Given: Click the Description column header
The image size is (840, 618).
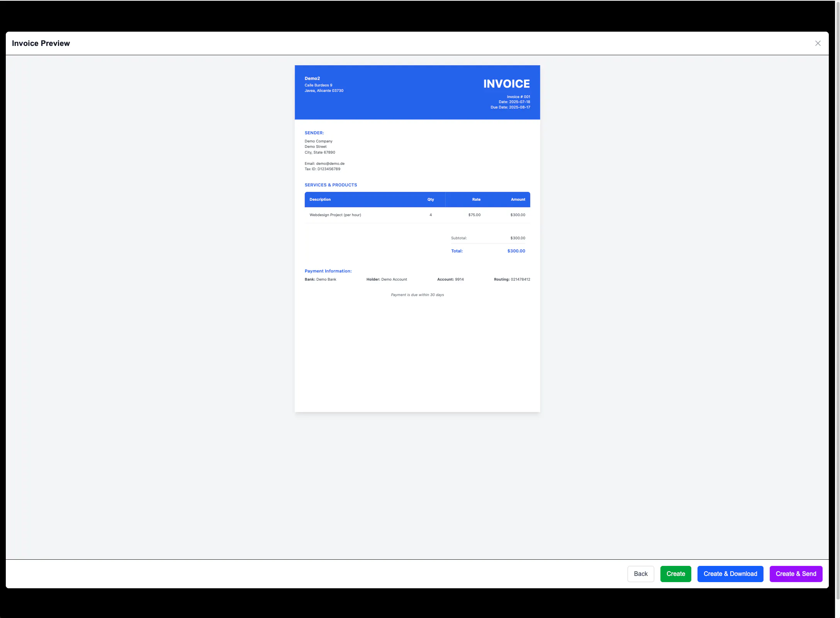Looking at the screenshot, I should (320, 200).
